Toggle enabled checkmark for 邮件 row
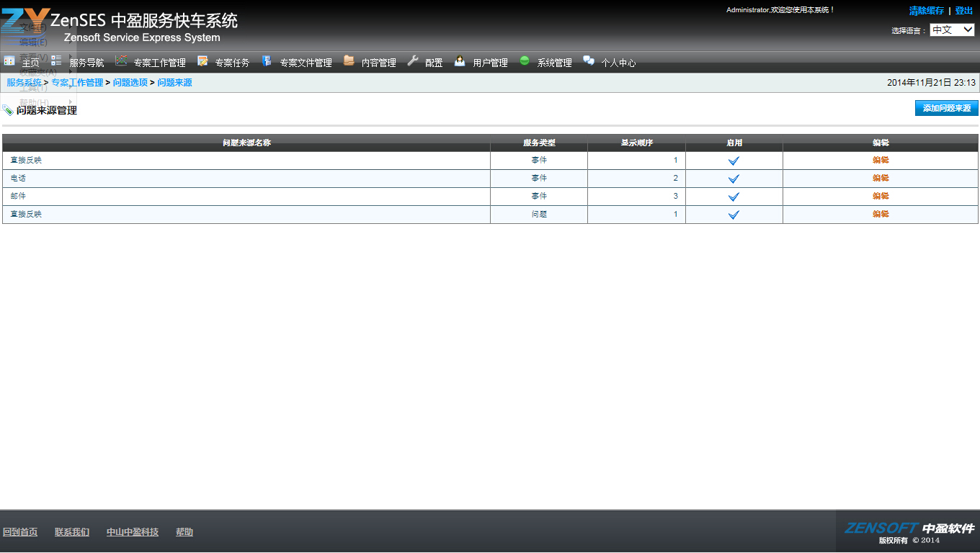This screenshot has width=980, height=553. point(734,197)
